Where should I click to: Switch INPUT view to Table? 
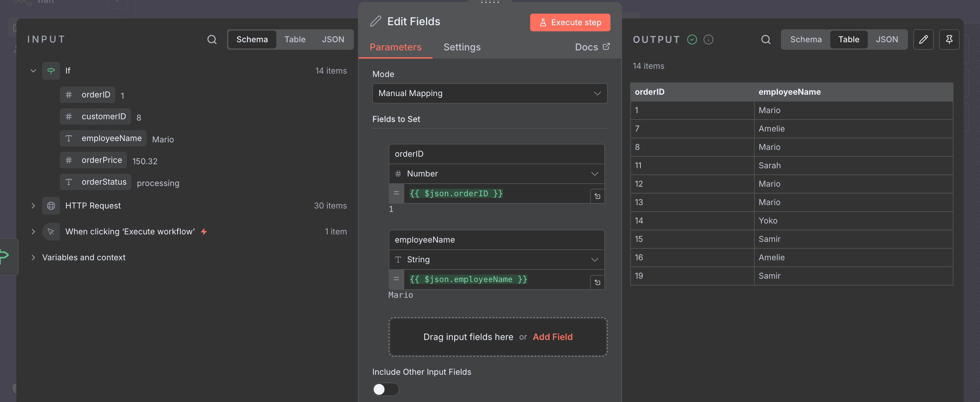tap(295, 39)
